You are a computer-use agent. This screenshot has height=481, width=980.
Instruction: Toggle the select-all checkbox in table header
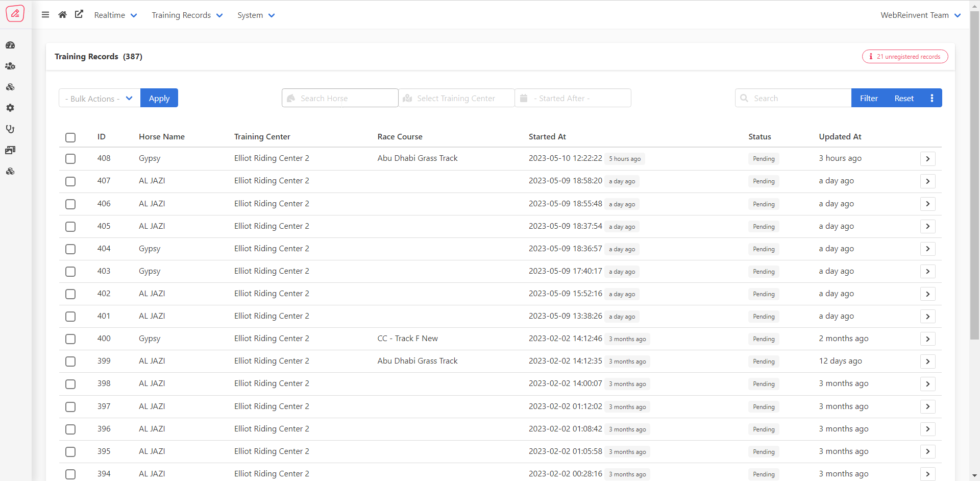70,137
